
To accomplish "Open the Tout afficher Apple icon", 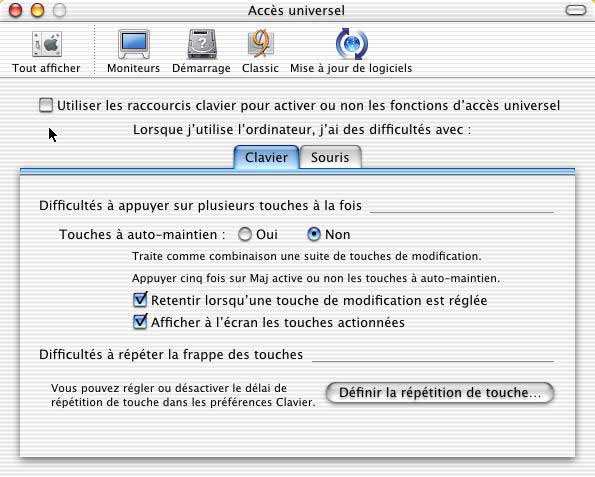I will (47, 44).
